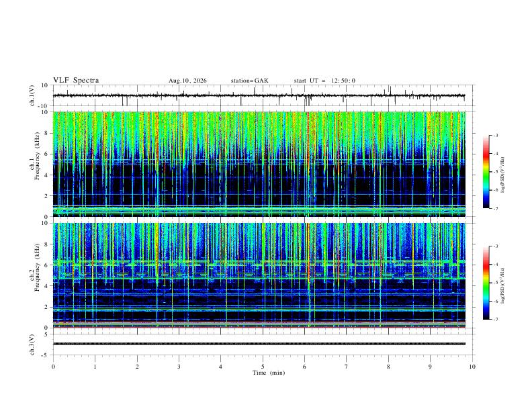Click the 6 kHz tick on ch.2 axis

click(x=47, y=265)
